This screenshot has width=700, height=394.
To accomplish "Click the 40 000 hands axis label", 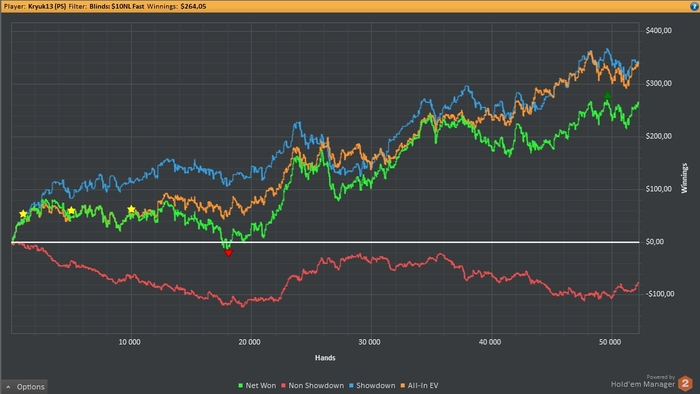I will pyautogui.click(x=490, y=342).
